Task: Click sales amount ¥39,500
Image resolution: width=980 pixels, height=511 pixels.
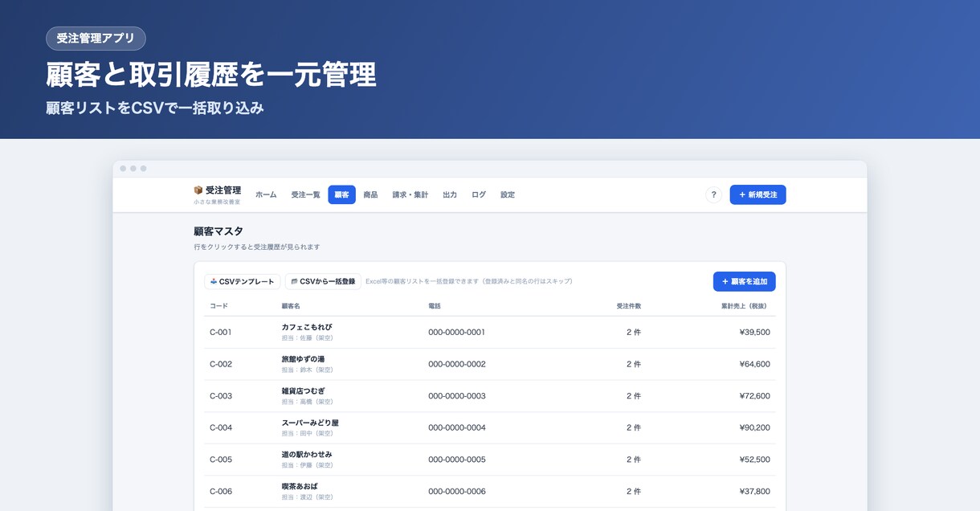Action: coord(755,332)
